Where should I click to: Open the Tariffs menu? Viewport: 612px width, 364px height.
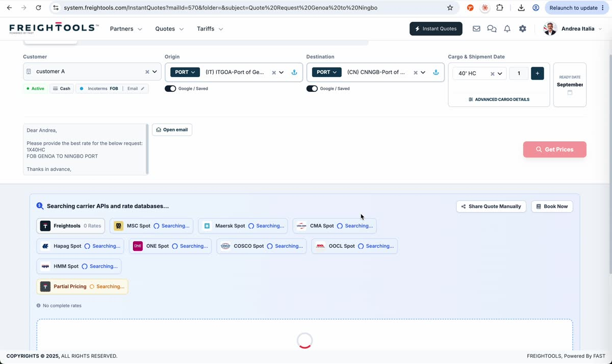click(210, 29)
